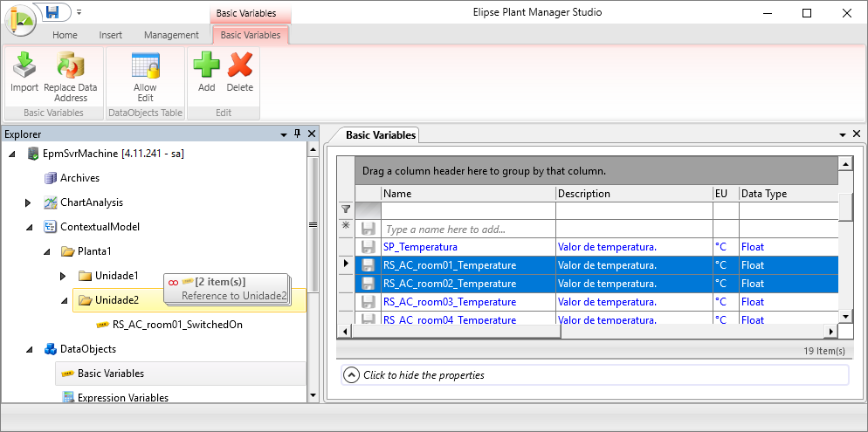Click the Import icon in ribbon
The width and height of the screenshot is (868, 432).
click(24, 67)
